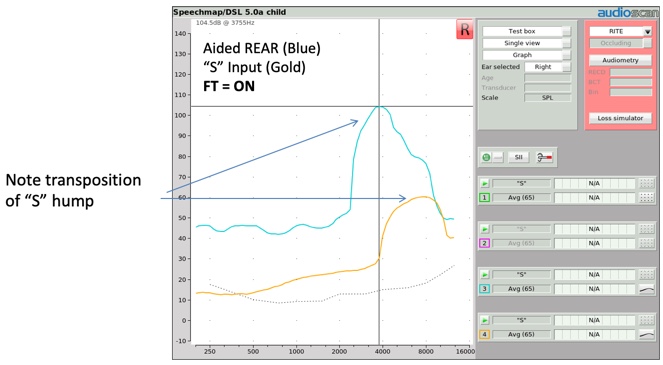Toggle the Occluding switch

pyautogui.click(x=647, y=43)
